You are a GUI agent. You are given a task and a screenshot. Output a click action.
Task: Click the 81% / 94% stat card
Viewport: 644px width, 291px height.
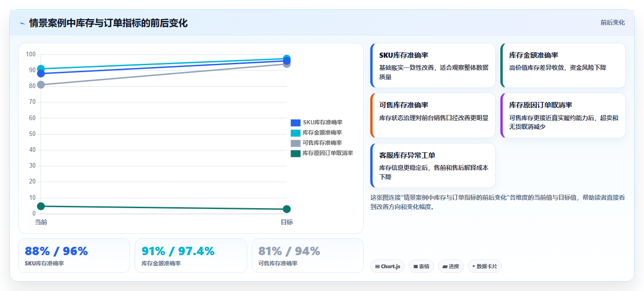(x=308, y=256)
